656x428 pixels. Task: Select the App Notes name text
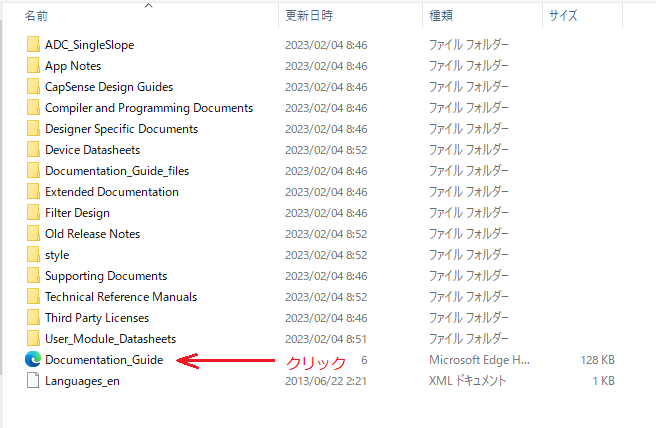[73, 66]
